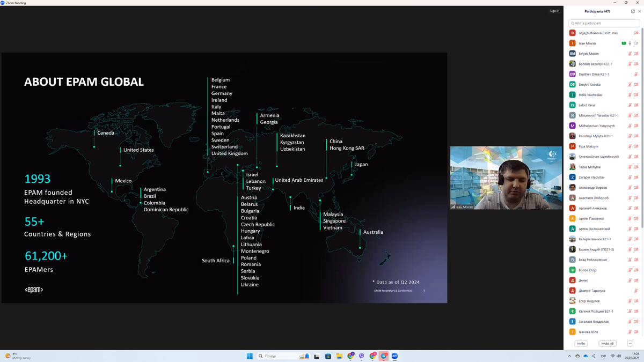Click Belyak Maxim's camera-off icon
This screenshot has height=362, width=644.
coord(636,54)
